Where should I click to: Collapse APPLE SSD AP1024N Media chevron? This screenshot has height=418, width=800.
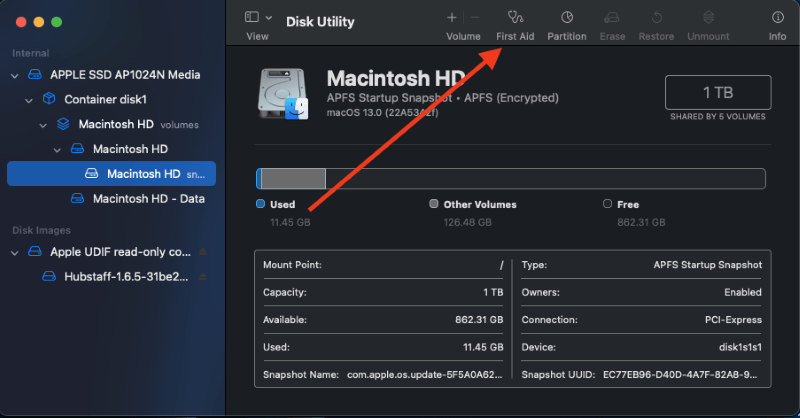coord(15,76)
